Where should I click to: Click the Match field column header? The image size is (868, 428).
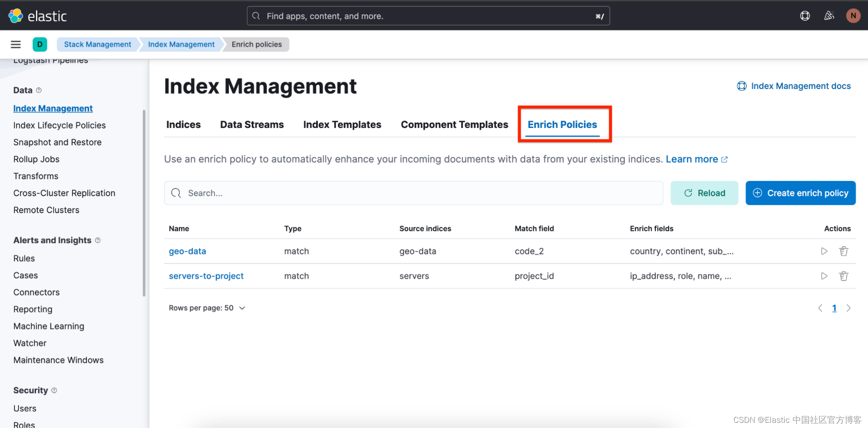coord(534,229)
